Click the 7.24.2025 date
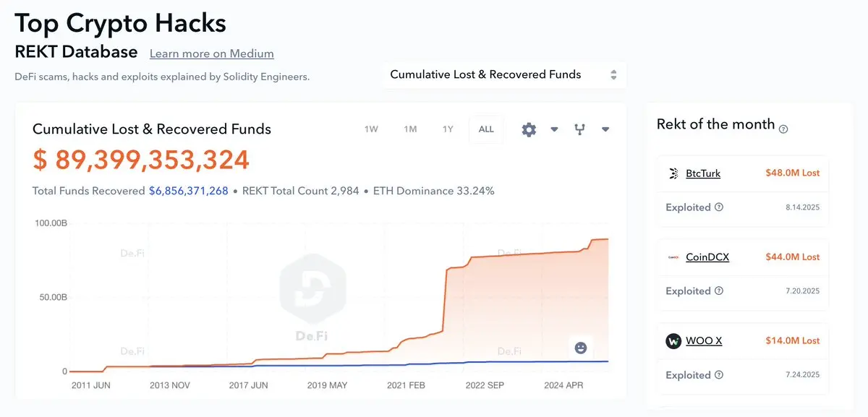Viewport: 868px width, 417px height. pyautogui.click(x=803, y=375)
